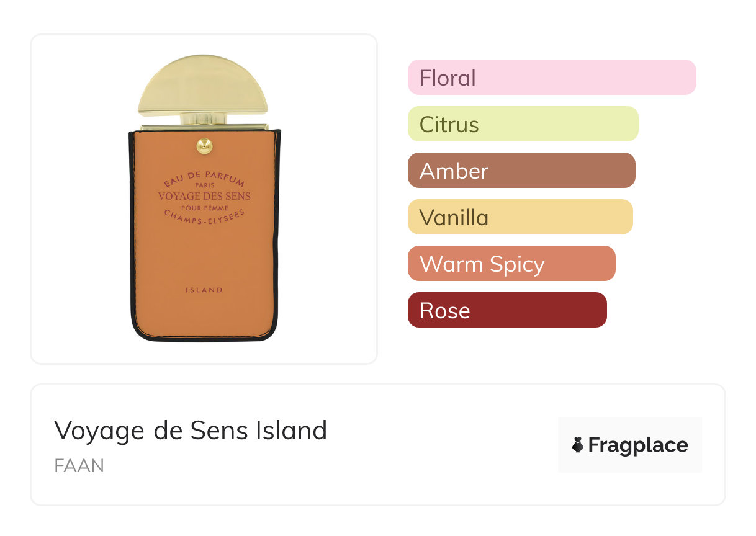Viewport: 756px width, 536px height.
Task: Select the Floral accord bar
Action: 552,78
